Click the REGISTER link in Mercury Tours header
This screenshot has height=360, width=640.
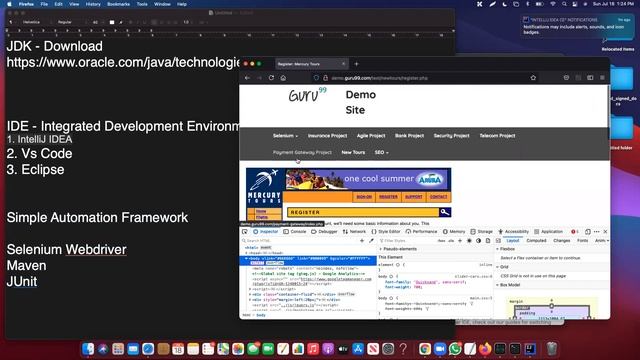(388, 197)
